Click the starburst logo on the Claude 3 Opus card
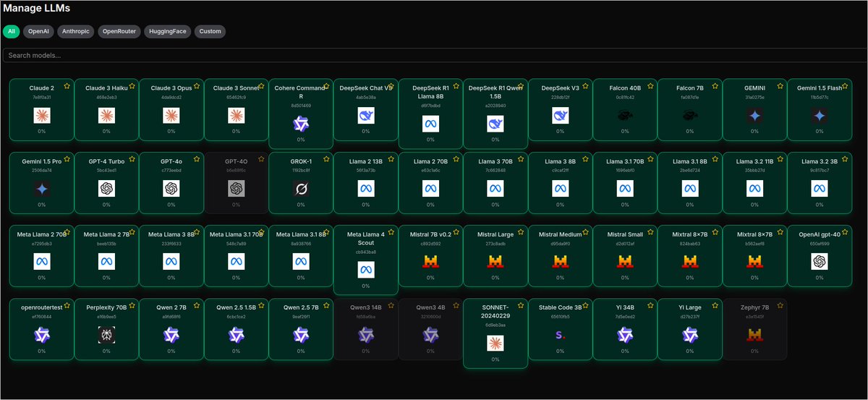 [171, 114]
